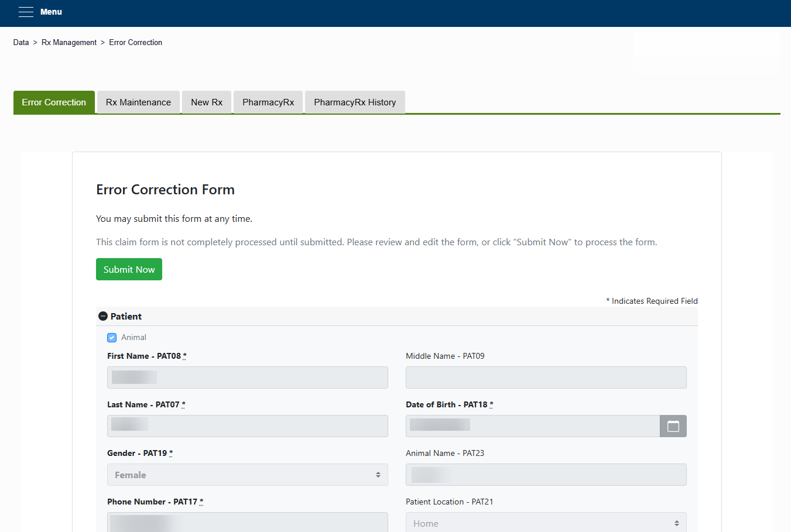Click the First Name PAT08 input field
This screenshot has height=532, width=791.
click(248, 377)
